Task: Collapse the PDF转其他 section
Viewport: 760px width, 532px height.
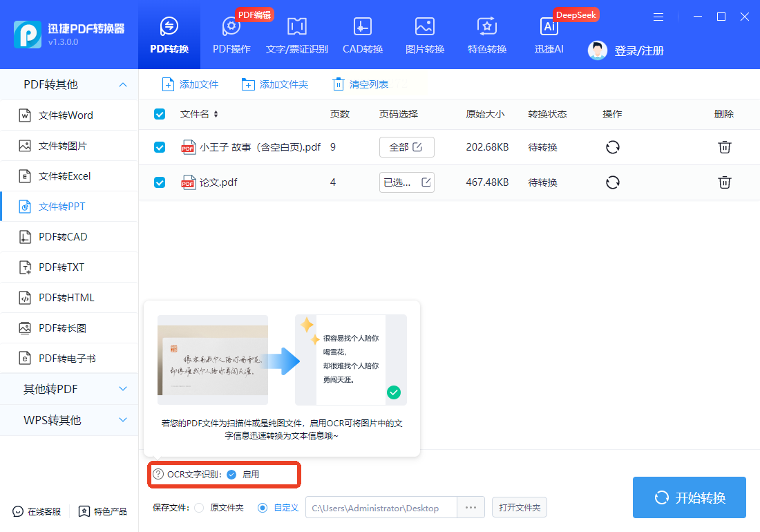Action: click(69, 84)
